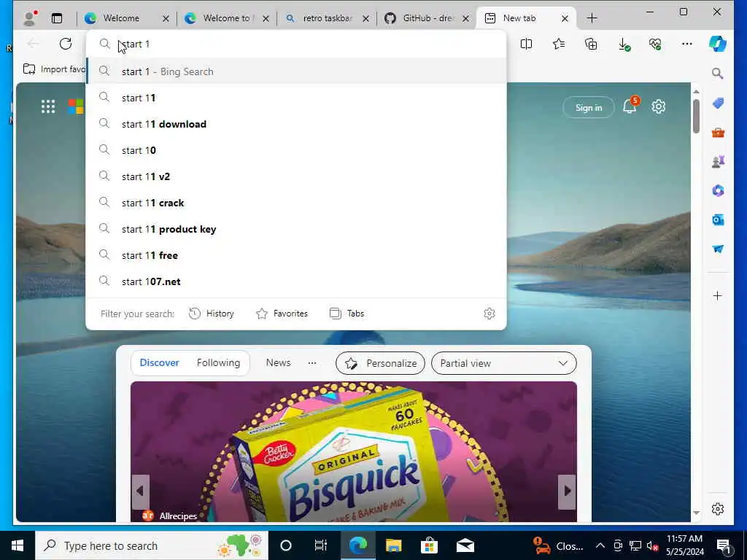Click the Edge profile avatar icon
Image resolution: width=747 pixels, height=560 pixels.
coord(29,18)
